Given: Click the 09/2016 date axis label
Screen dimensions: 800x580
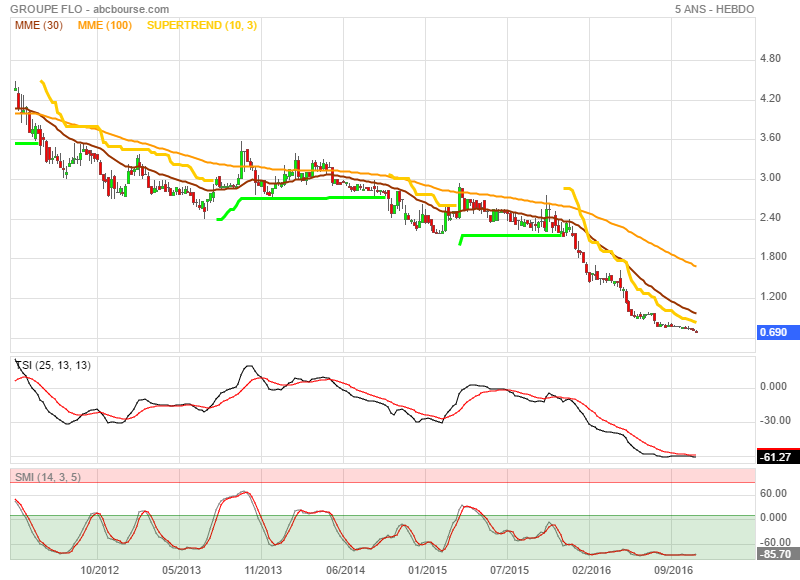Looking at the screenshot, I should click(x=673, y=570).
